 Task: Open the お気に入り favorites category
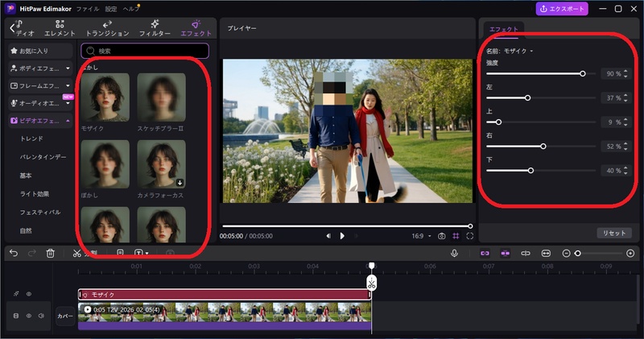[x=40, y=51]
